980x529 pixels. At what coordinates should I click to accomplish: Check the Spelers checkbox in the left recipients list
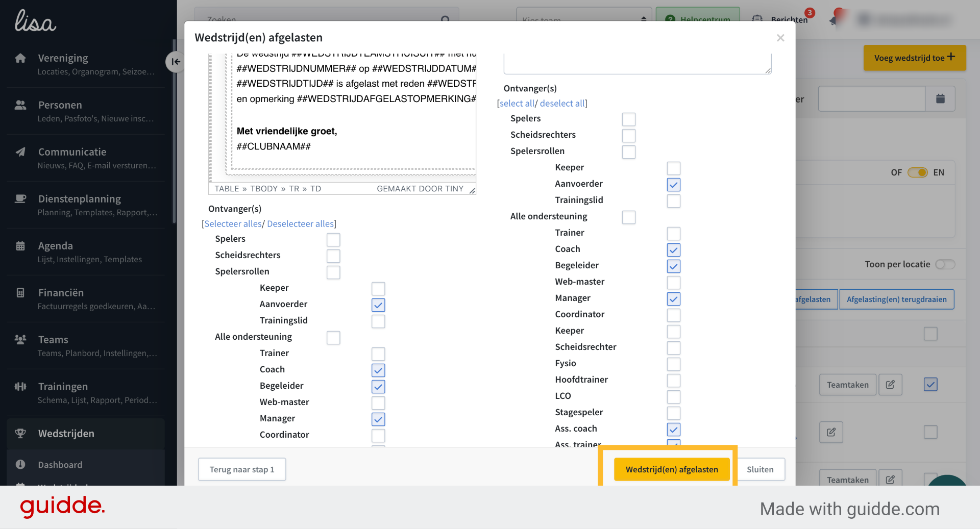(x=333, y=239)
